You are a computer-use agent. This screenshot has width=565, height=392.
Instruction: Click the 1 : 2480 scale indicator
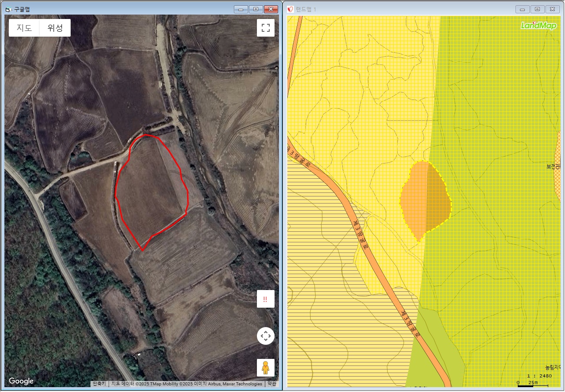click(539, 376)
